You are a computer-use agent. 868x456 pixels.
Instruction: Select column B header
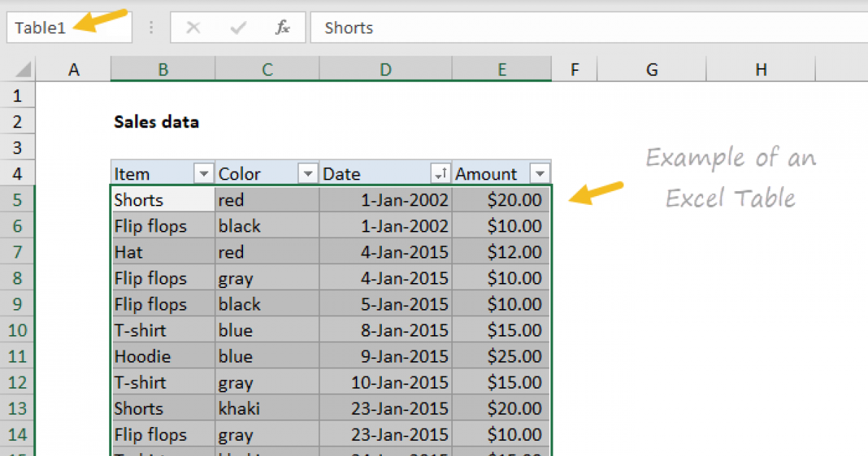pyautogui.click(x=162, y=69)
